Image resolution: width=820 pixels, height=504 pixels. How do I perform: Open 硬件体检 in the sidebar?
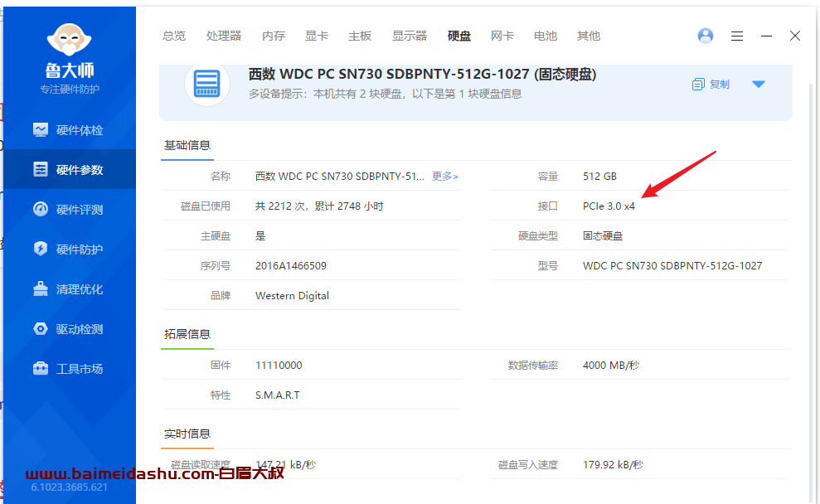click(x=69, y=130)
